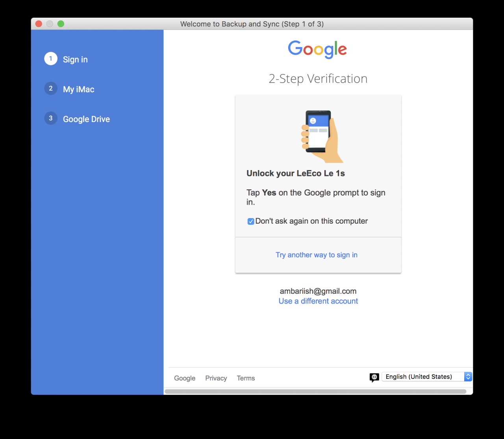This screenshot has height=439, width=504.
Task: Open the Privacy link at the bottom
Action: point(216,378)
